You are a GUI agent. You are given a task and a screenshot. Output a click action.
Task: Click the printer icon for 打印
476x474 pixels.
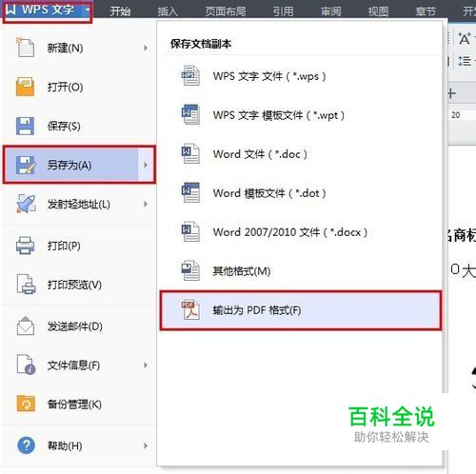25,246
